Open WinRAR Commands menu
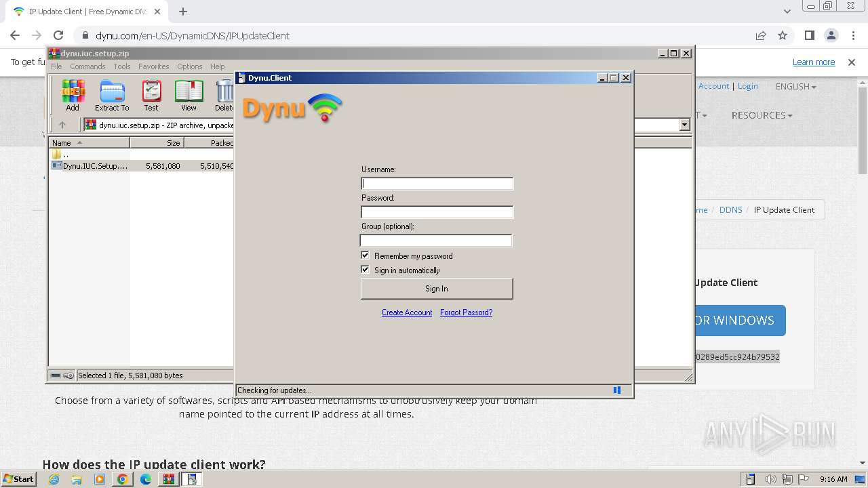This screenshot has width=868, height=488. pos(87,66)
